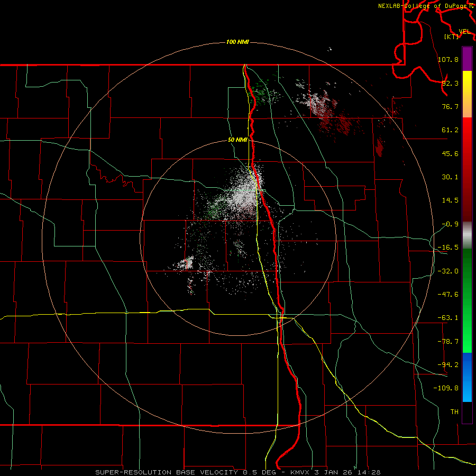Select the 61.2 velocity scale value
This screenshot has width=476, height=476.
tap(450, 130)
